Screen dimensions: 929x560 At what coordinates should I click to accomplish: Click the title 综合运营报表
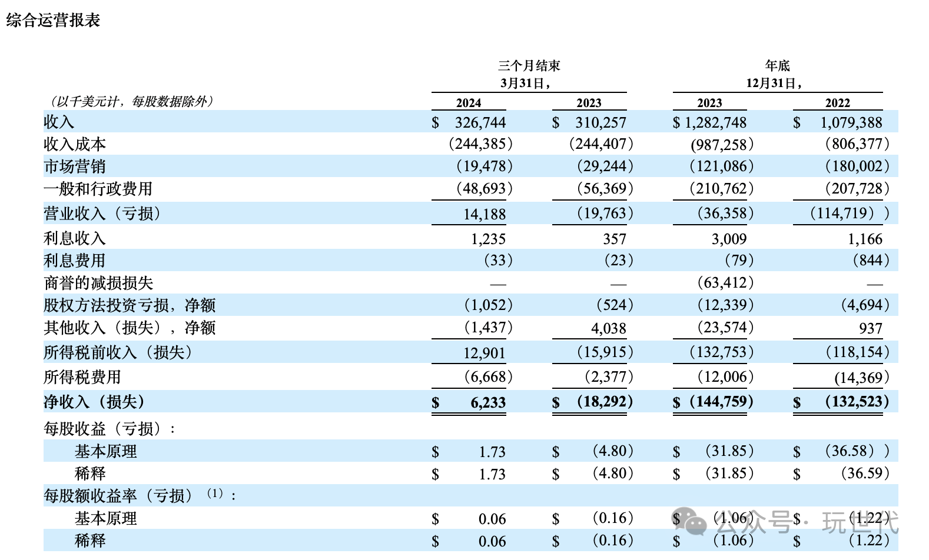53,20
